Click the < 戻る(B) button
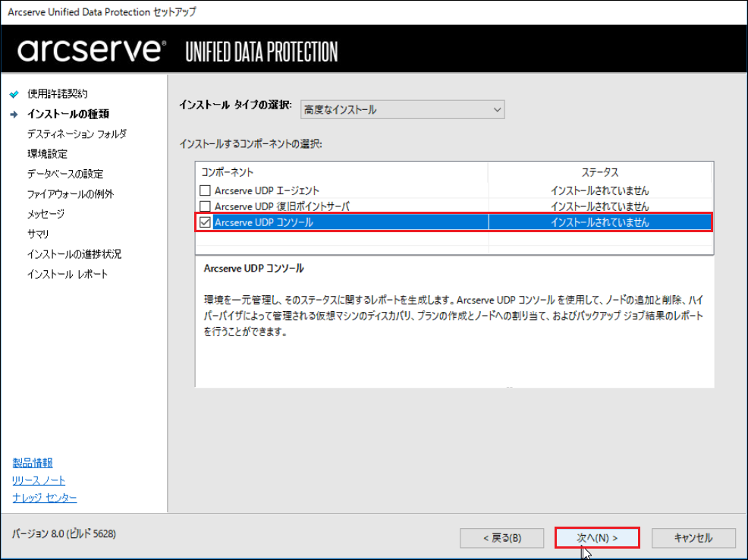The width and height of the screenshot is (748, 560). 502,537
